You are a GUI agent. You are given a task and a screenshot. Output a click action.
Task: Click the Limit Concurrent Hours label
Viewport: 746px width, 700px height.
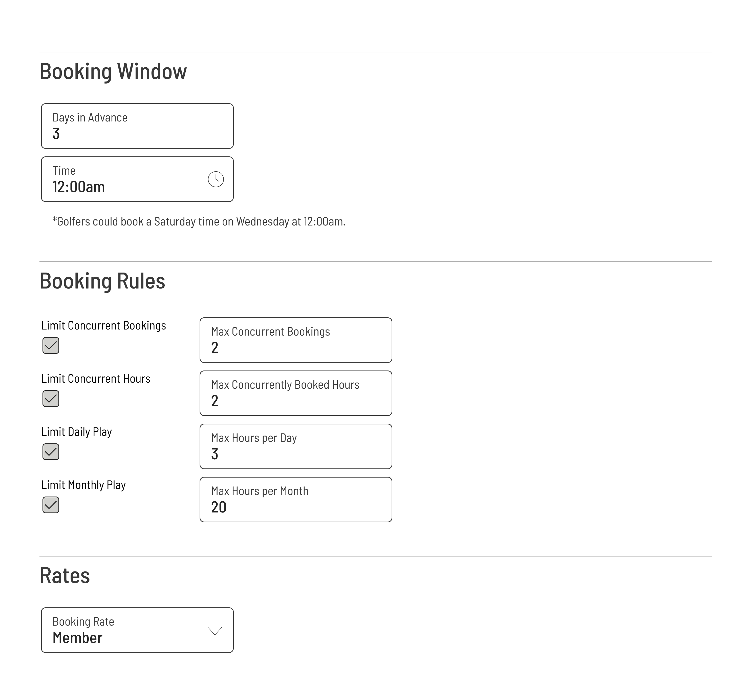click(96, 379)
